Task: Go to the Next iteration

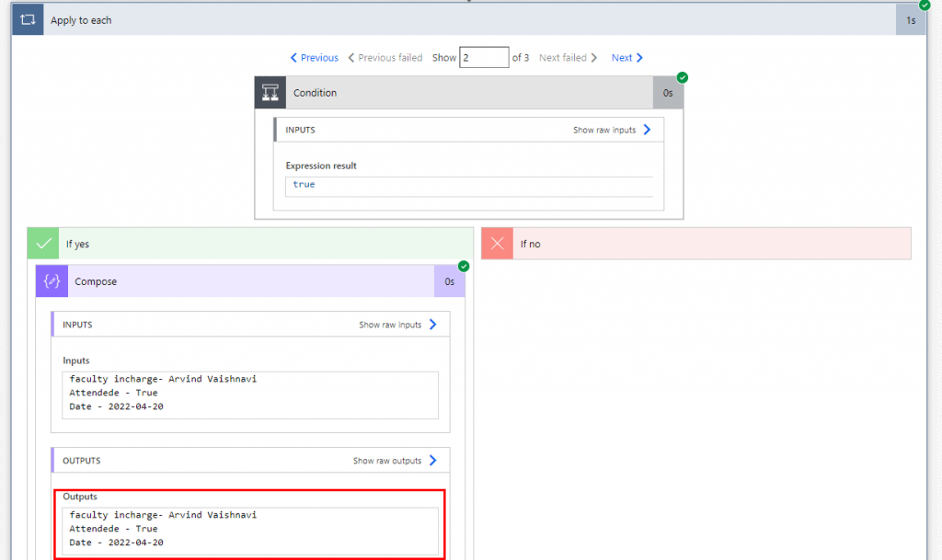Action: [627, 58]
